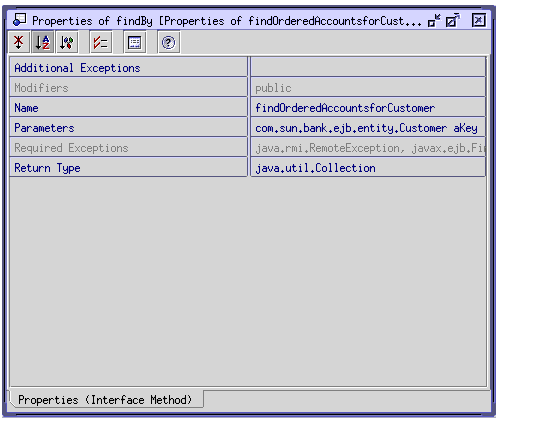The height and width of the screenshot is (427, 539).
Task: Edit the empty Additional Exceptions value field
Action: click(368, 67)
